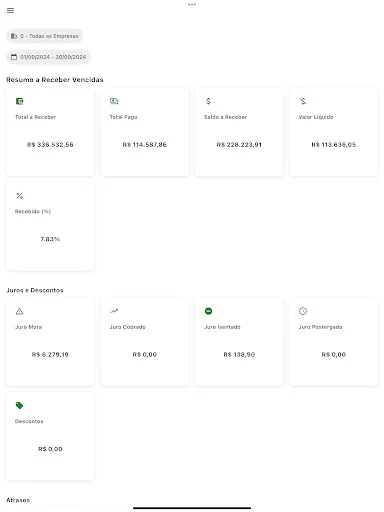The height and width of the screenshot is (512, 384).
Task: Click the Juro Cobrado label
Action: 127,327
